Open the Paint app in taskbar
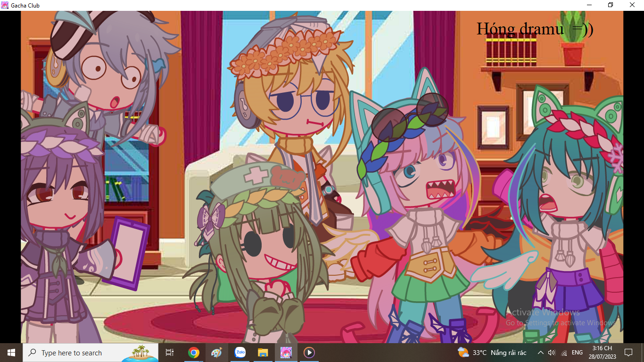Viewport: 644px width, 362px height. [x=216, y=353]
